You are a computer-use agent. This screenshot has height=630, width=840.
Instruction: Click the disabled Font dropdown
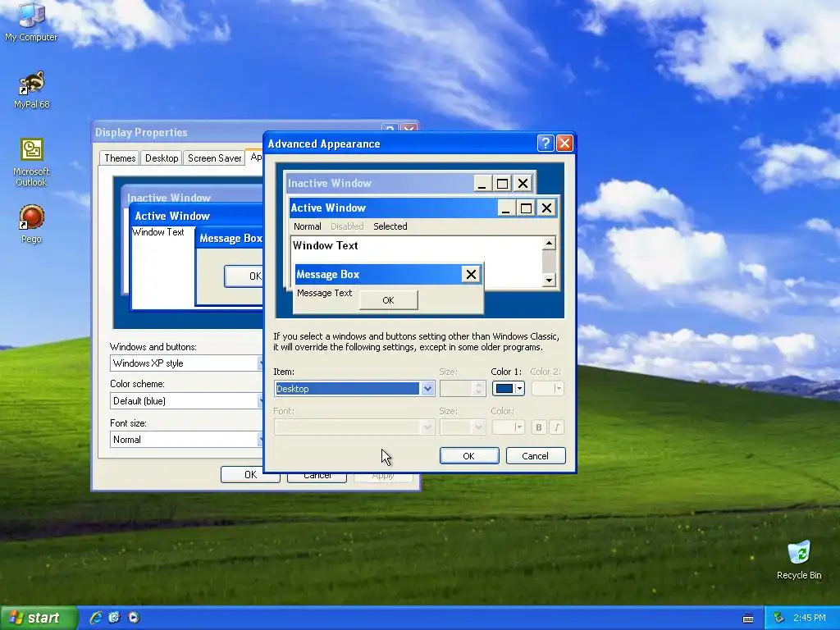354,427
